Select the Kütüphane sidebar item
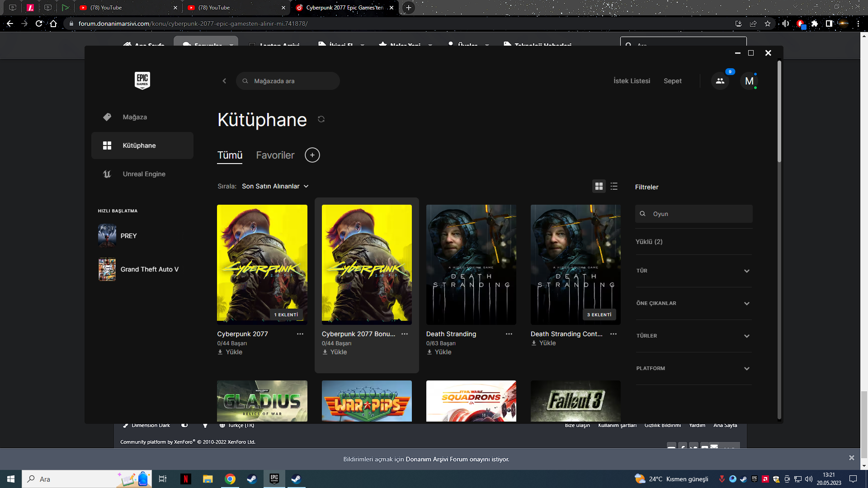The image size is (868, 488). click(x=142, y=145)
